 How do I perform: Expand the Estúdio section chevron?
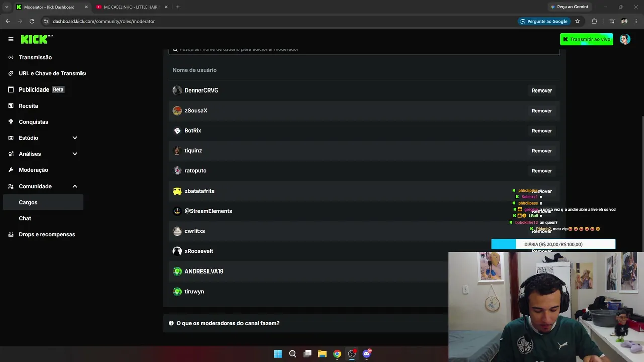point(75,138)
